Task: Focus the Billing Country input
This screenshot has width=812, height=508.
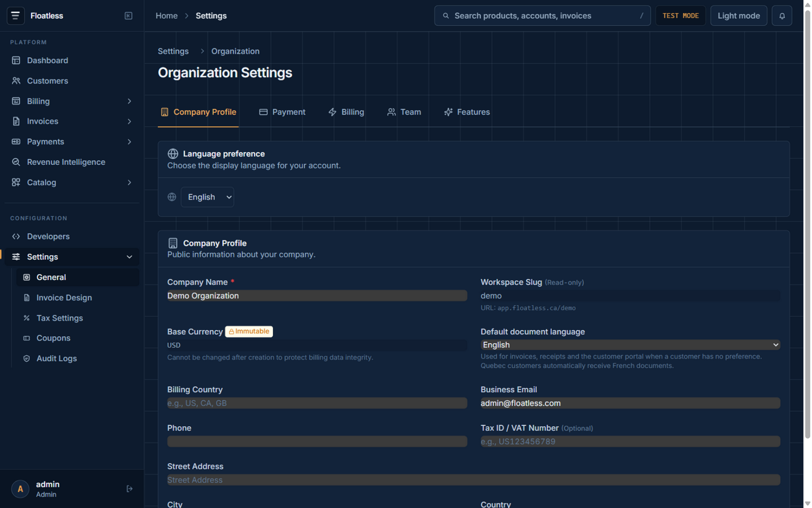Action: (317, 403)
